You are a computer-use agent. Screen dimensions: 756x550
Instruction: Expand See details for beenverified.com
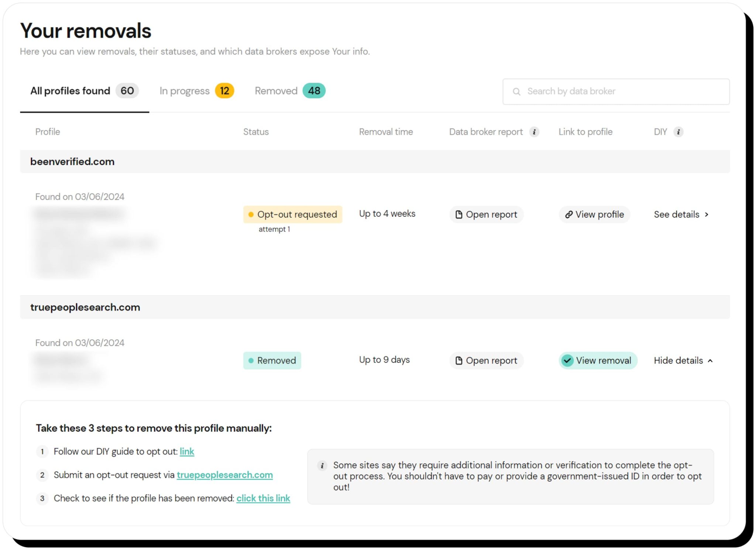[681, 214]
